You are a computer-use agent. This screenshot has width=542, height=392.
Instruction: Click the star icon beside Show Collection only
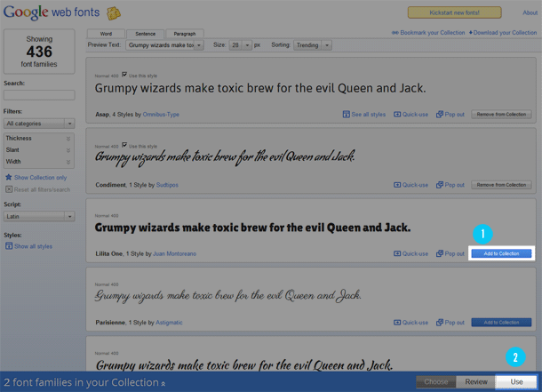click(9, 178)
